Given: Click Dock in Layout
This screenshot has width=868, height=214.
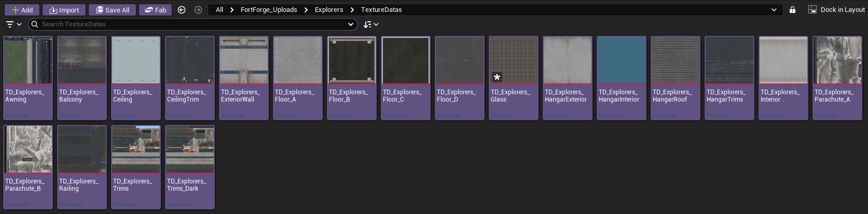Looking at the screenshot, I should [836, 10].
